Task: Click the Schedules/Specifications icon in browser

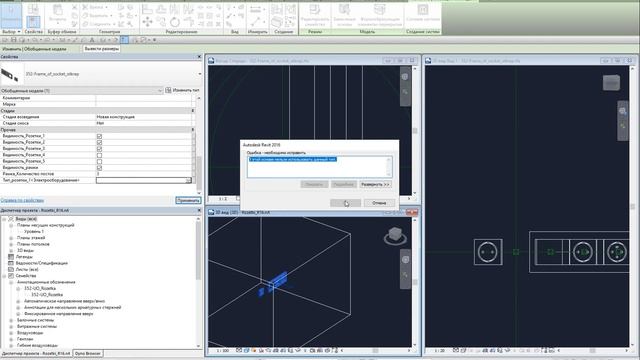Action: (11, 263)
